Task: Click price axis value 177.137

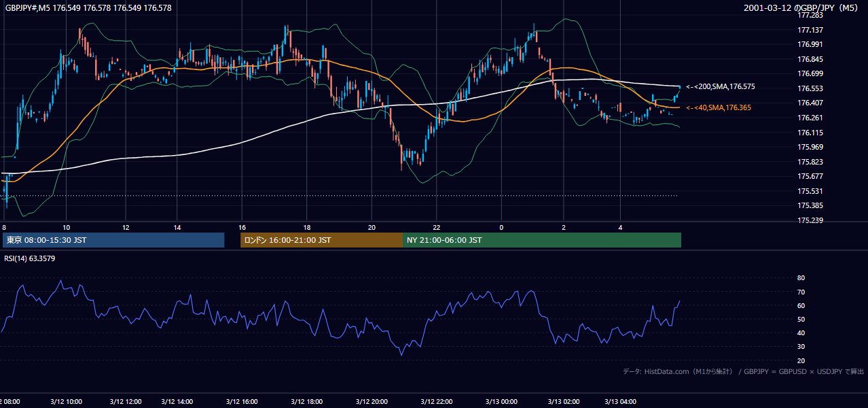Action: click(810, 30)
